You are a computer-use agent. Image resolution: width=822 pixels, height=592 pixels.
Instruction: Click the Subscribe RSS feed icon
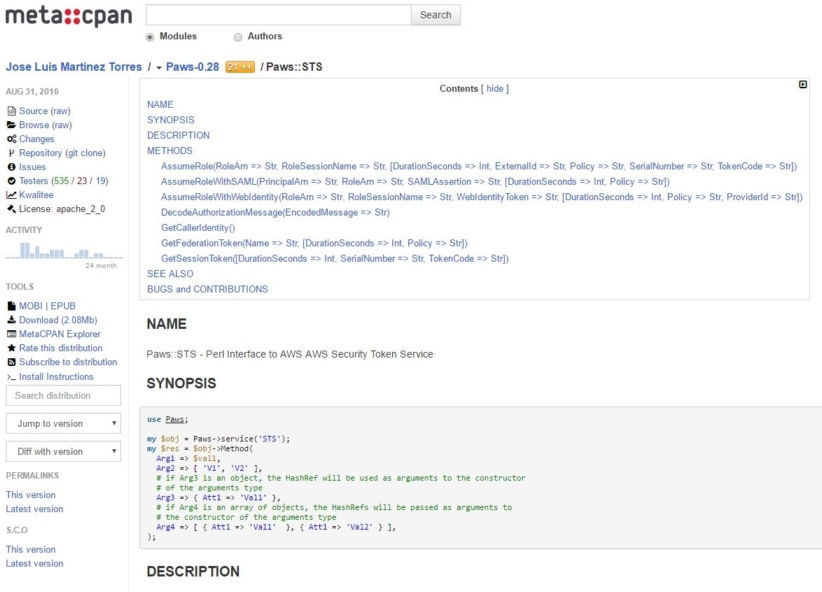click(x=12, y=362)
